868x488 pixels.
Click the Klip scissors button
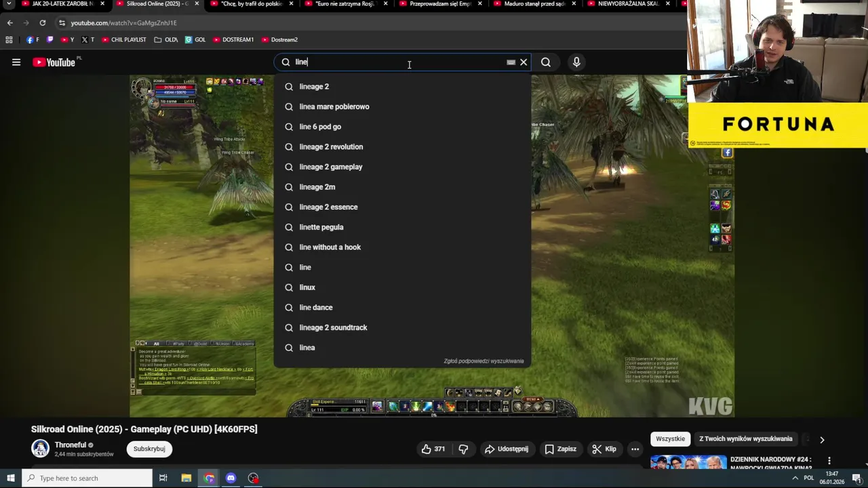[x=604, y=449]
